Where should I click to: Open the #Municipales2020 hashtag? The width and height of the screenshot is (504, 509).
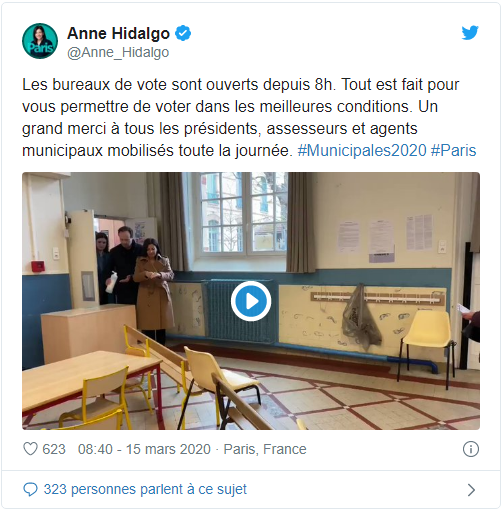(362, 150)
